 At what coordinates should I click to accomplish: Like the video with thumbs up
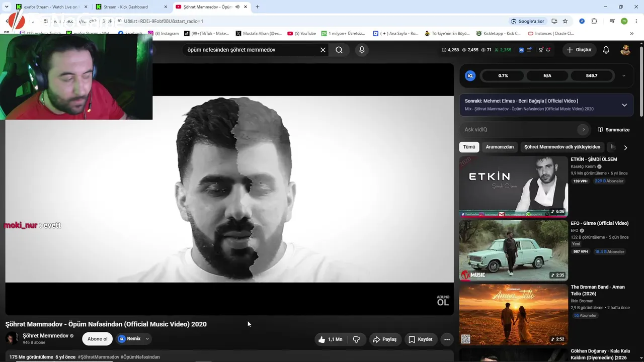click(331, 339)
